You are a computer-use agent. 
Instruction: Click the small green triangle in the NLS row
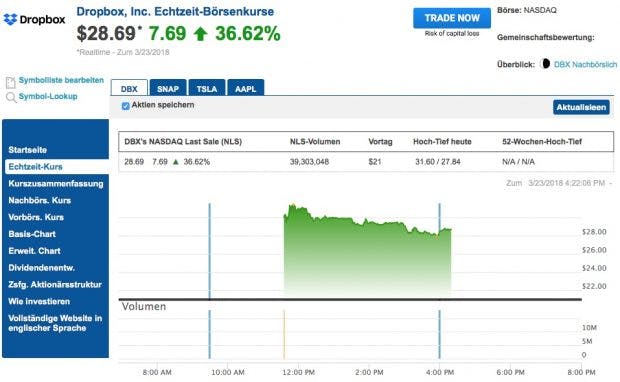coord(176,162)
